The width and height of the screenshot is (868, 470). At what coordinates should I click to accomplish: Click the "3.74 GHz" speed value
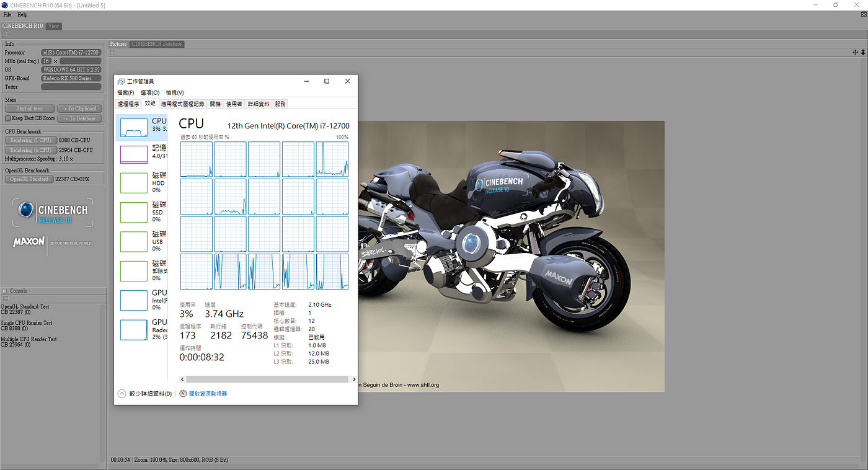pyautogui.click(x=224, y=314)
